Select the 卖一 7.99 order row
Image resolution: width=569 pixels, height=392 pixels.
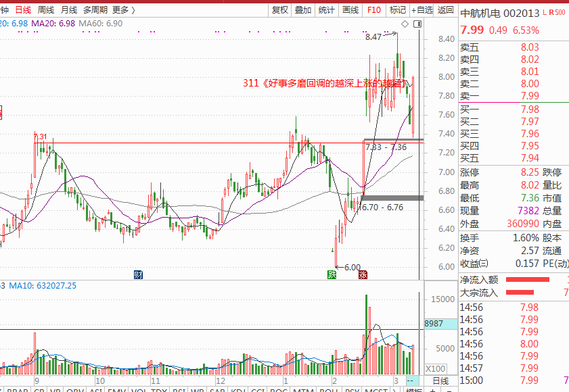(x=514, y=96)
